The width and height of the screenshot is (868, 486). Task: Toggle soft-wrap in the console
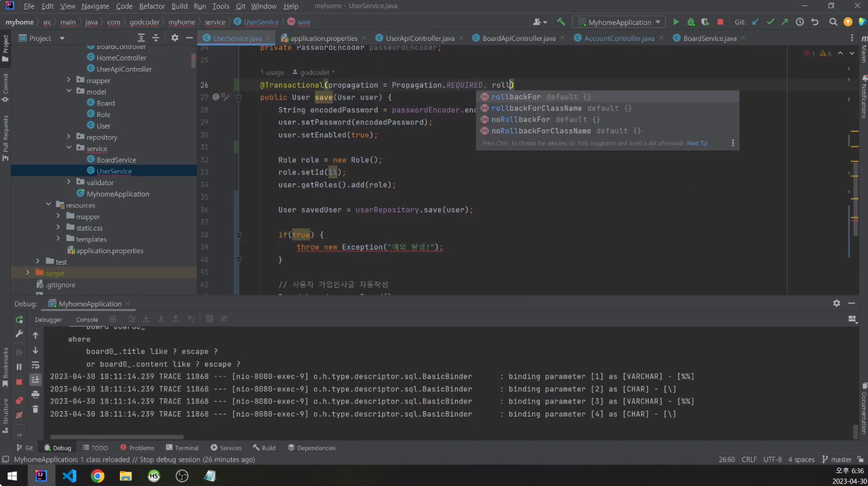(35, 365)
